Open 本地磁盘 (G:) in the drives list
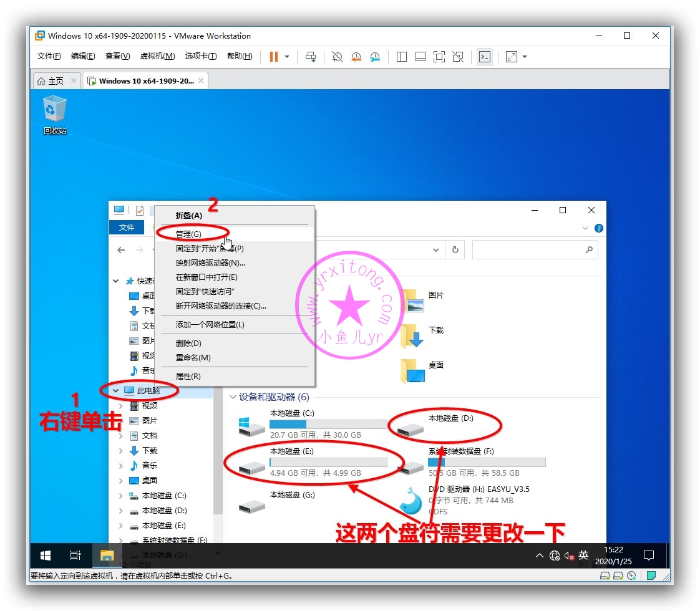Viewport: 700px width, 611px height. tap(277, 502)
